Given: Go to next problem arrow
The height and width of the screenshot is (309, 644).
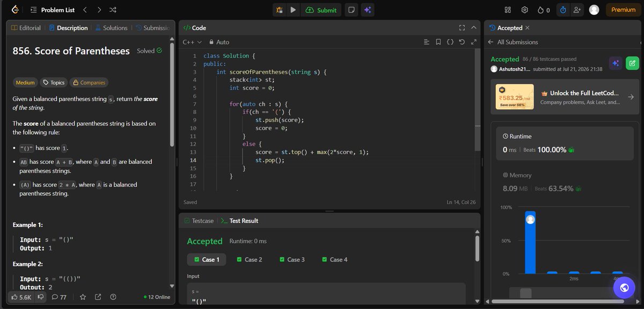Looking at the screenshot, I should pos(99,10).
